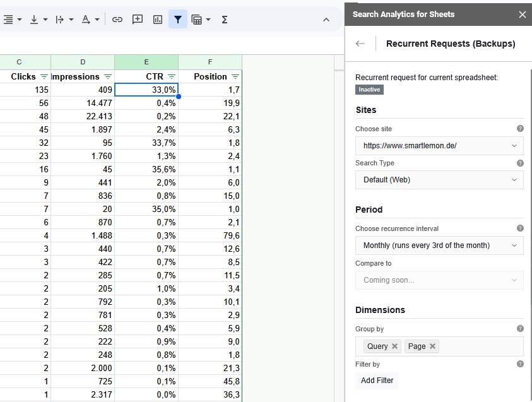The height and width of the screenshot is (402, 532).
Task: Toggle the active filter funnel icon
Action: pyautogui.click(x=178, y=20)
